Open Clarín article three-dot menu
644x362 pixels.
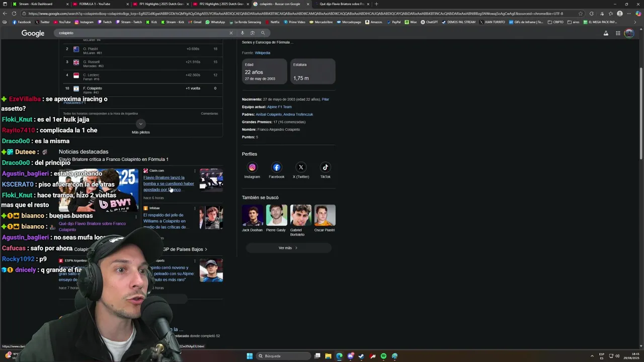[195, 171]
